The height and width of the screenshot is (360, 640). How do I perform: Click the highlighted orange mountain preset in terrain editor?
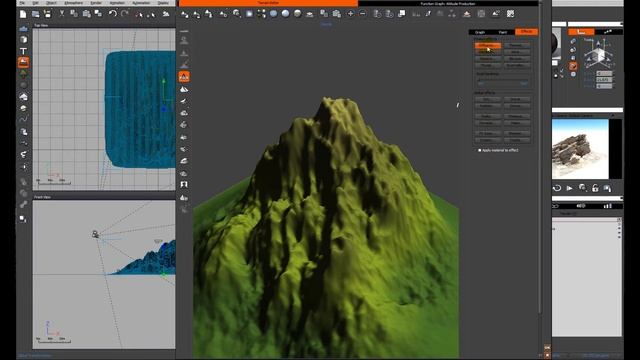[x=184, y=76]
